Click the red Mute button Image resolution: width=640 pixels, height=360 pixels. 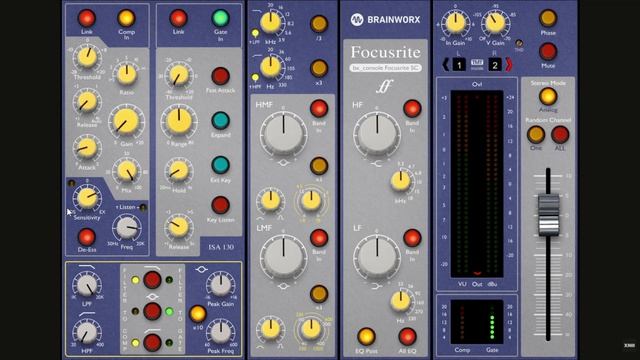pyautogui.click(x=548, y=52)
